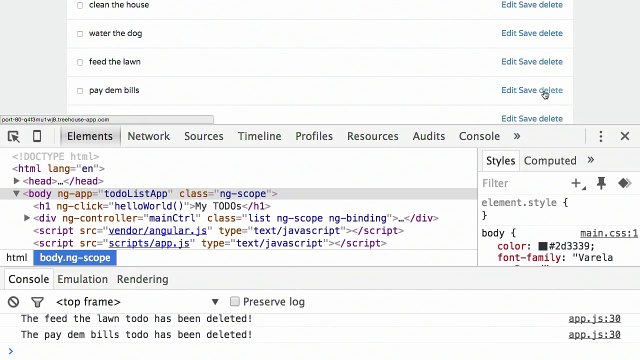Select the drawer Console tab
640x360 pixels.
(29, 279)
